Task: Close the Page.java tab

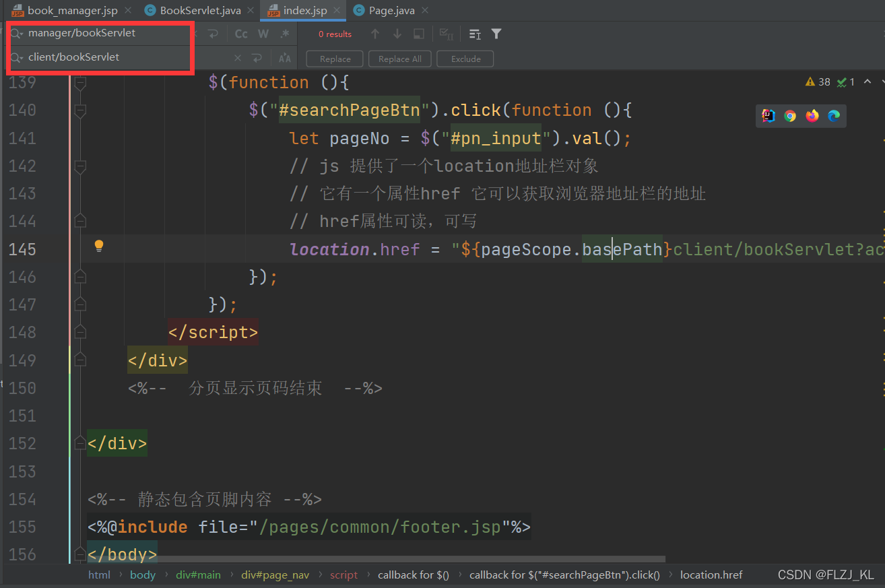Action: click(426, 11)
